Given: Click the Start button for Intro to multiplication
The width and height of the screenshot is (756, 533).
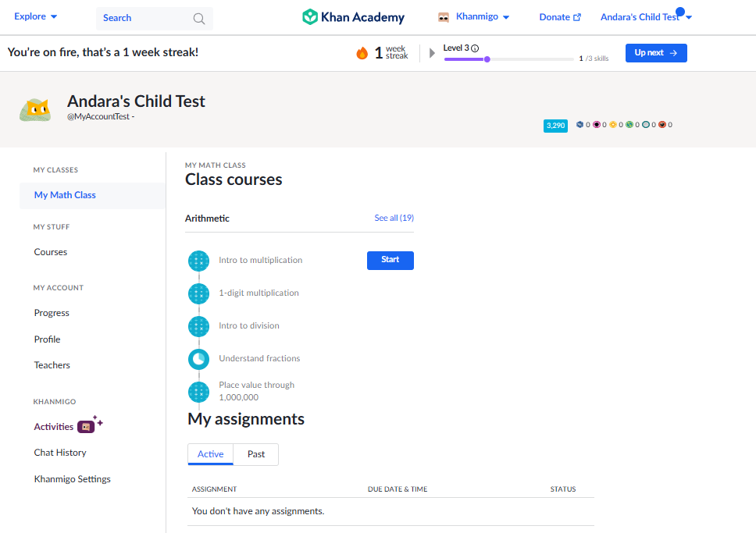Looking at the screenshot, I should point(390,260).
